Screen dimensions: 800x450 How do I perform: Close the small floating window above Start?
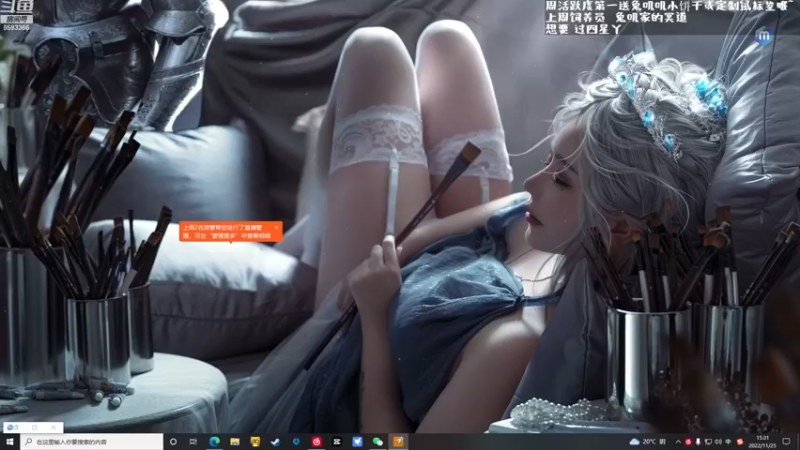point(54,427)
